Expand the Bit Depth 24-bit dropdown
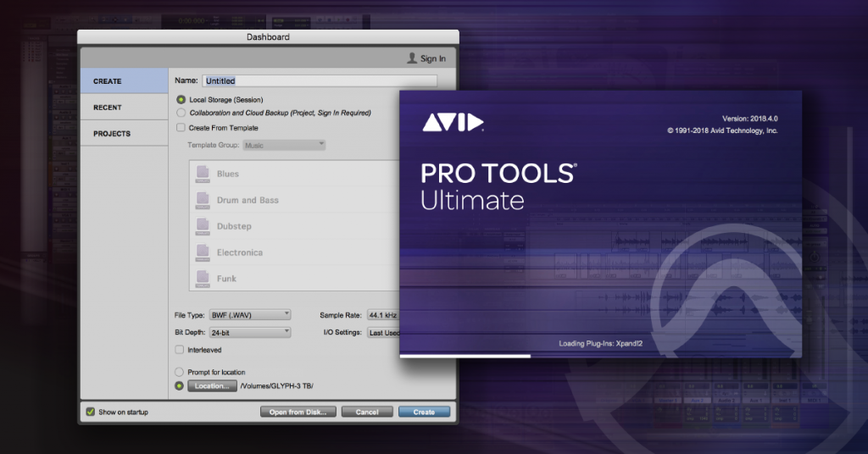 click(x=248, y=332)
